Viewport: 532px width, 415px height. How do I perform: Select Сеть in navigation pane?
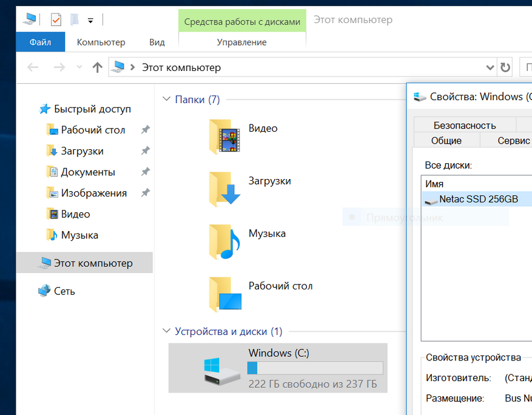point(64,291)
